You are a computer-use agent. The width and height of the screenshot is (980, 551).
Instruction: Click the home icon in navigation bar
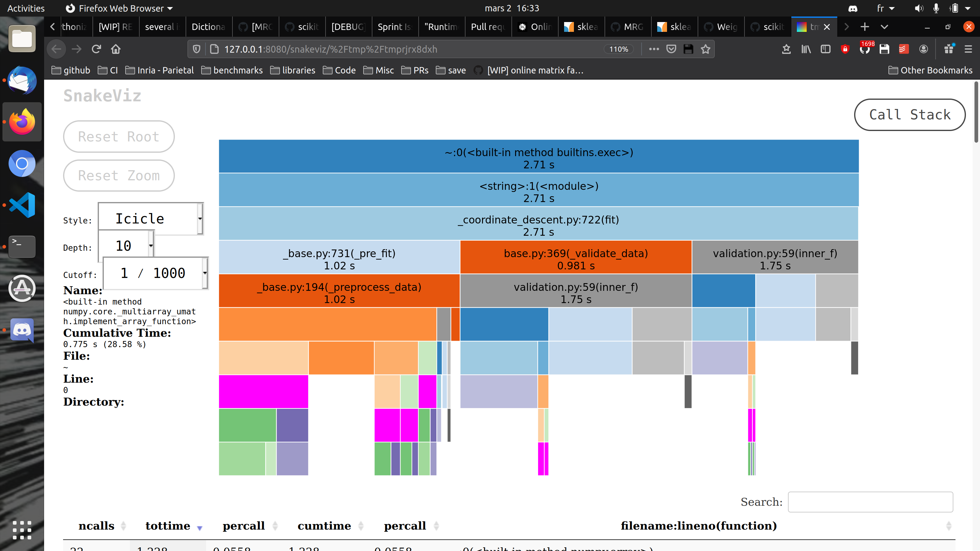116,49
